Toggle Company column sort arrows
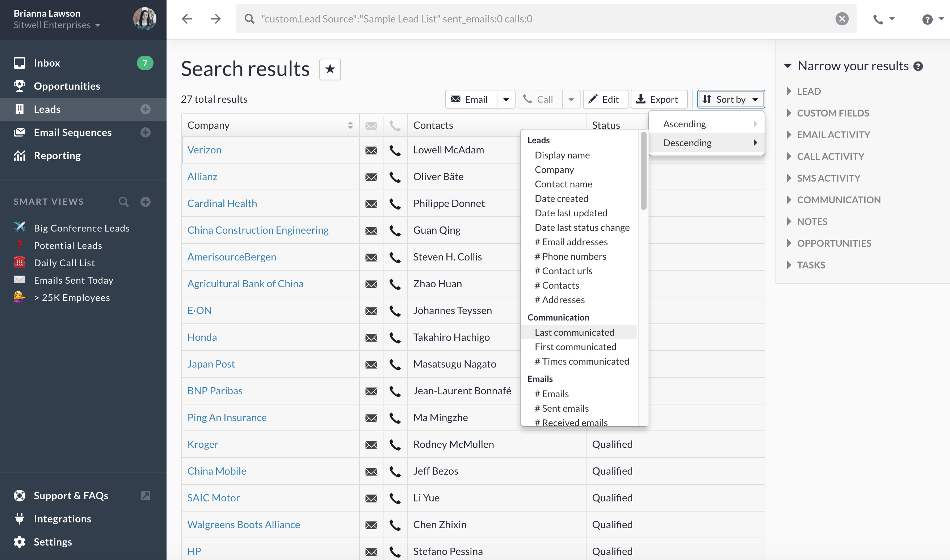Viewport: 950px width, 560px height. click(350, 125)
